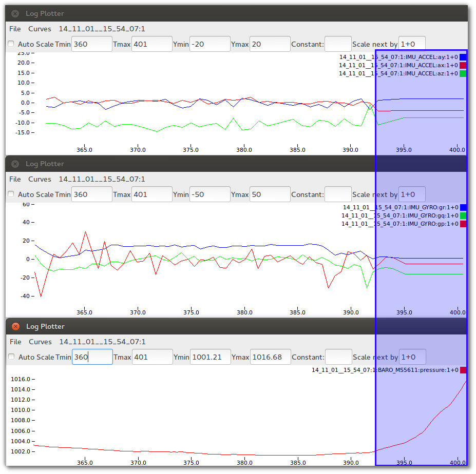Focus the Constant field in the IMU_GYRO window

click(x=338, y=194)
